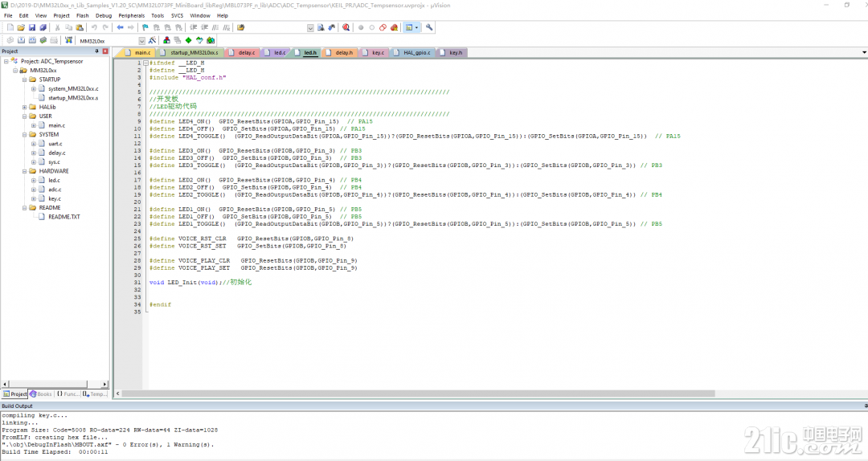Switch to the HAL_gpio.c editor tab
This screenshot has height=461, width=868.
click(x=411, y=52)
